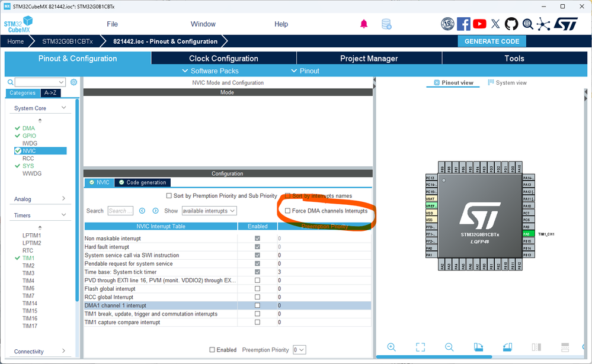Click the ST logo icon
The width and height of the screenshot is (592, 364).
[565, 24]
